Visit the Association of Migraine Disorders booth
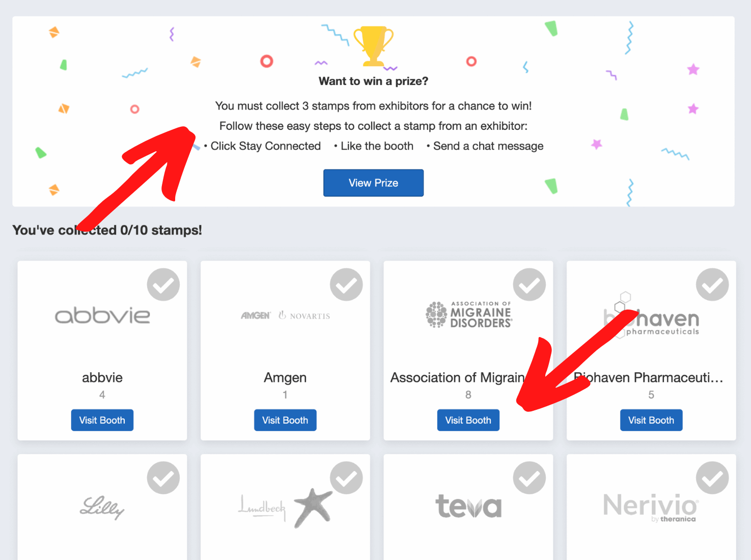 468,420
